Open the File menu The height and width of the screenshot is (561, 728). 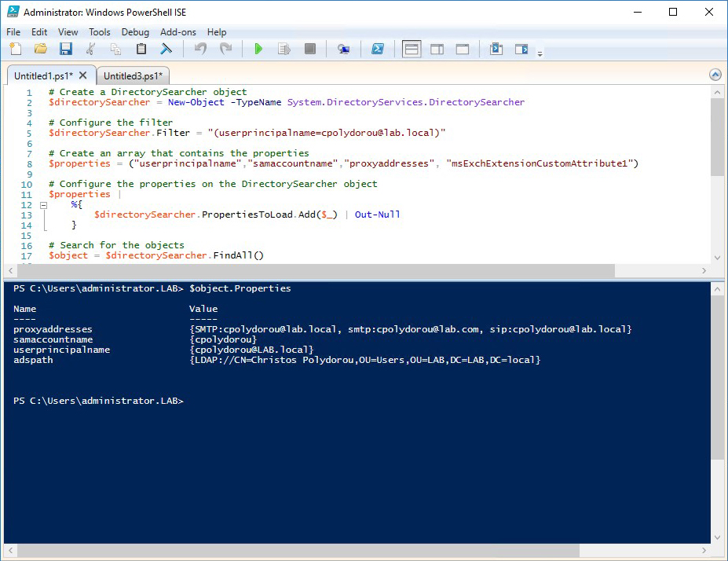13,32
